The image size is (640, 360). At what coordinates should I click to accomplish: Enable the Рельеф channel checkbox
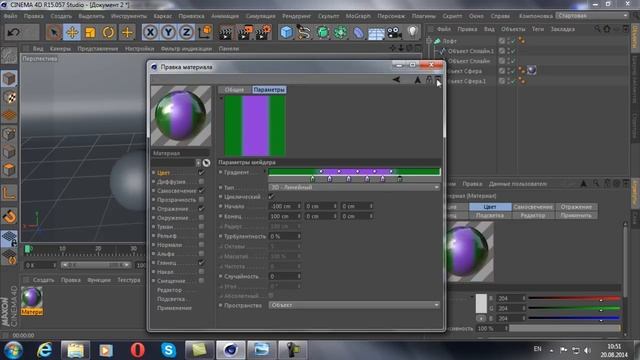pyautogui.click(x=201, y=236)
